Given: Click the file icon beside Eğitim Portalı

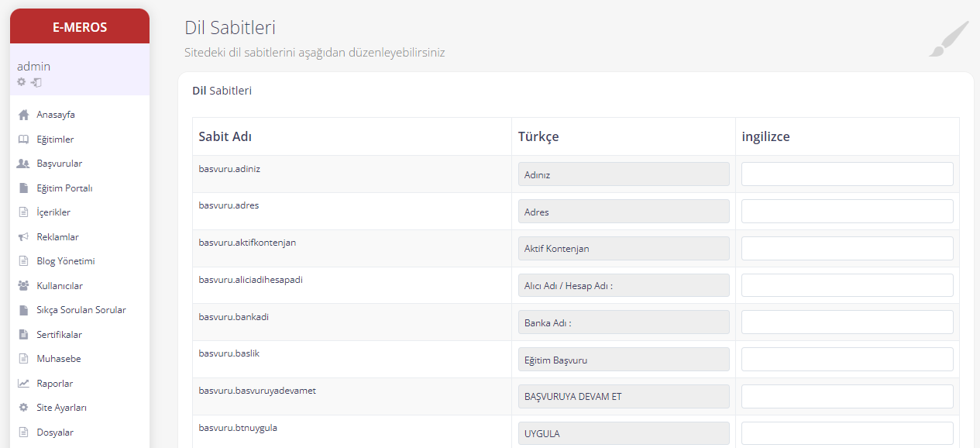Looking at the screenshot, I should [x=23, y=188].
